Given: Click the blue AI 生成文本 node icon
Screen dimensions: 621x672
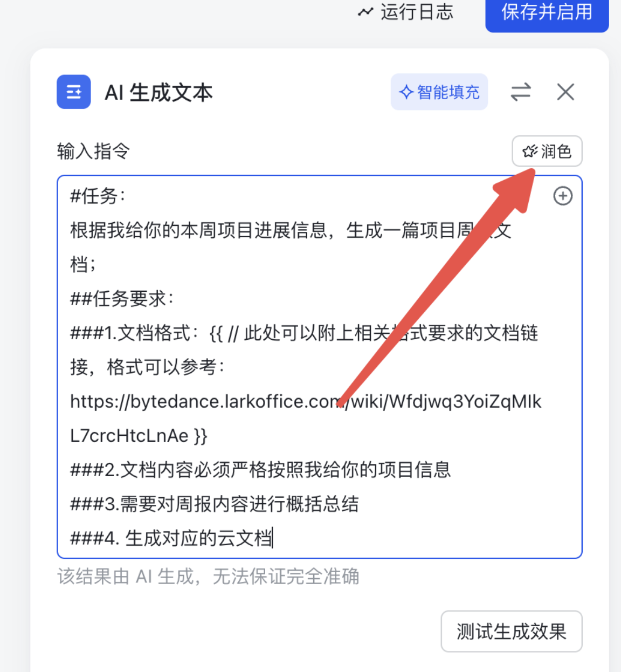Looking at the screenshot, I should click(x=74, y=92).
